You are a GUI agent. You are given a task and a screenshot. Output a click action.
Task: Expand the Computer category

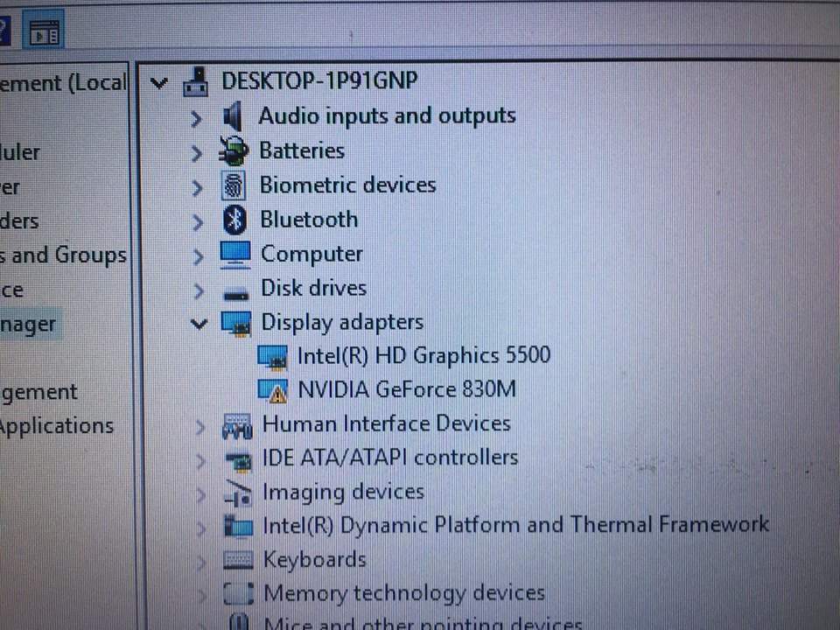(199, 256)
